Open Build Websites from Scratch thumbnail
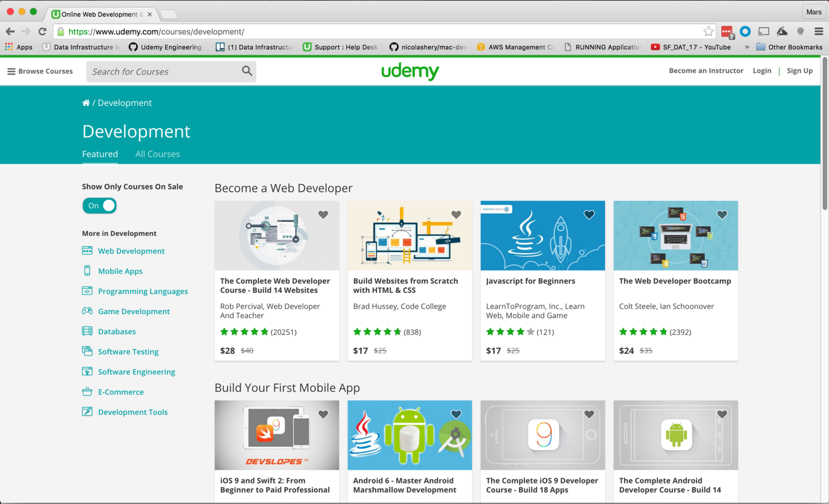 (410, 235)
